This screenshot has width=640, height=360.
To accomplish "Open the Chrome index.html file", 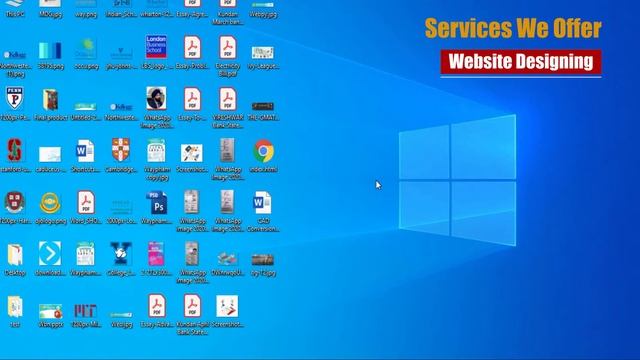I will (x=263, y=151).
